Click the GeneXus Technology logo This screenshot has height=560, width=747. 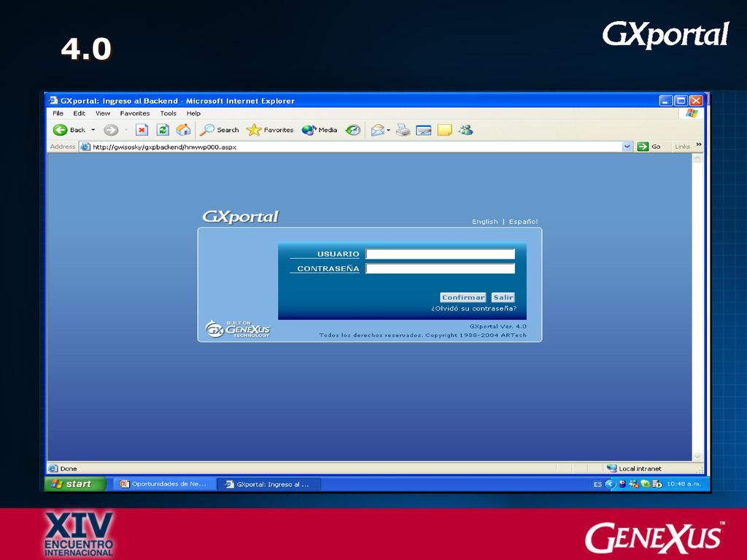238,329
